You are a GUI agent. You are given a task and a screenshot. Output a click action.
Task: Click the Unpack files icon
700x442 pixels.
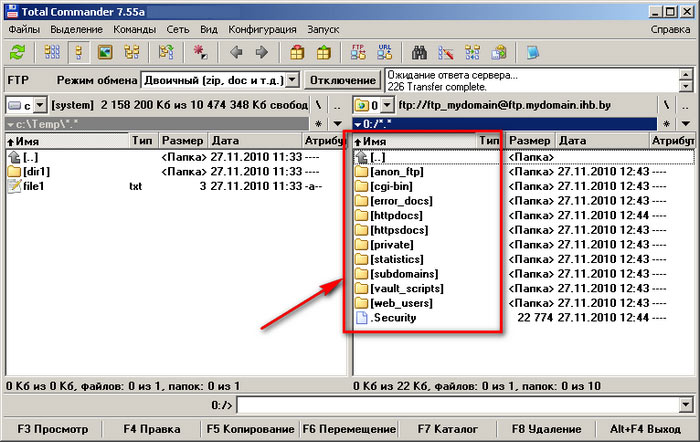[x=324, y=53]
